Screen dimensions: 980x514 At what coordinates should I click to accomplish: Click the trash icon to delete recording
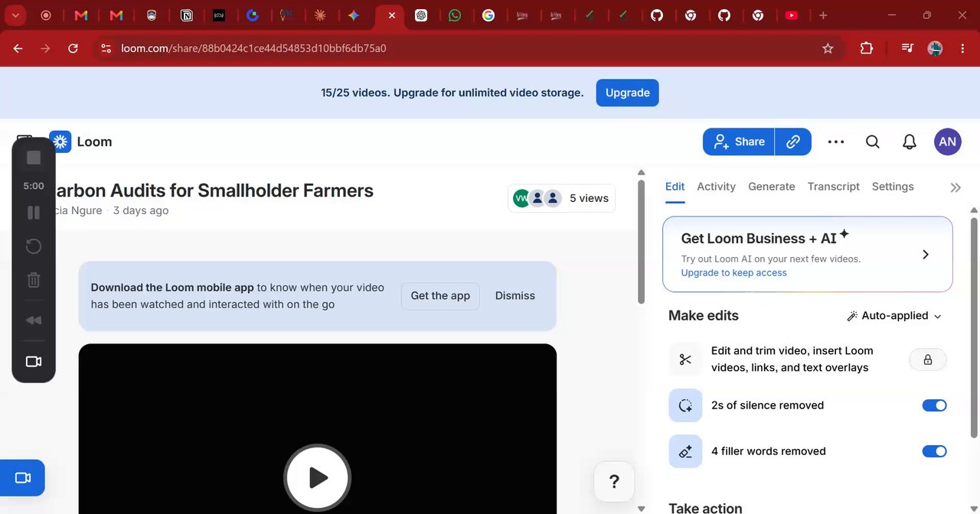coord(34,280)
